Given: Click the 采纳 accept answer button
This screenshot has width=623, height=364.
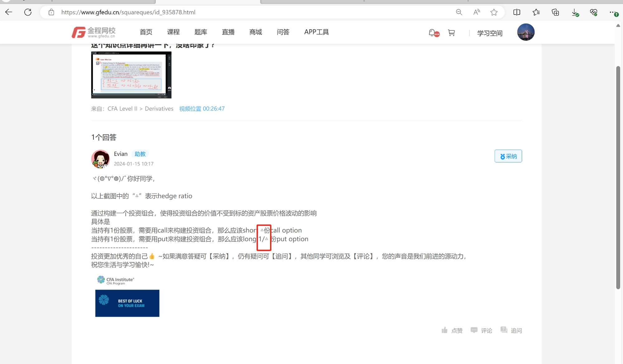Looking at the screenshot, I should coord(508,156).
